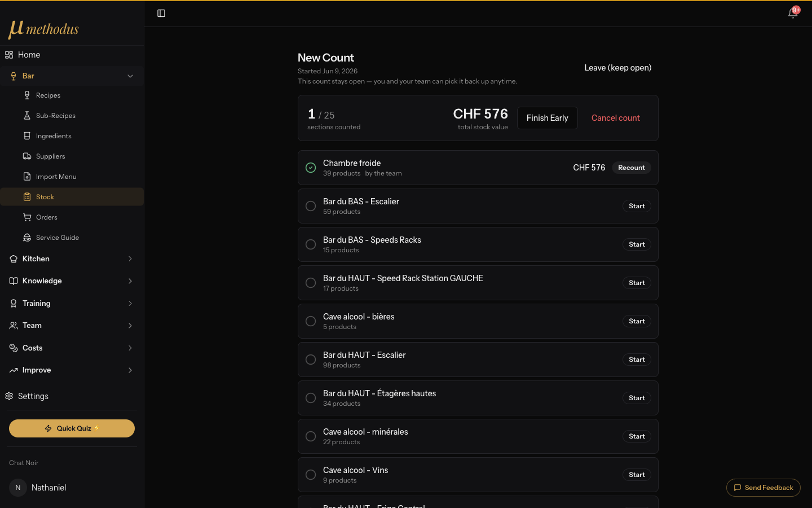Click the Settings gear icon
Viewport: 812px width, 508px height.
coord(9,396)
